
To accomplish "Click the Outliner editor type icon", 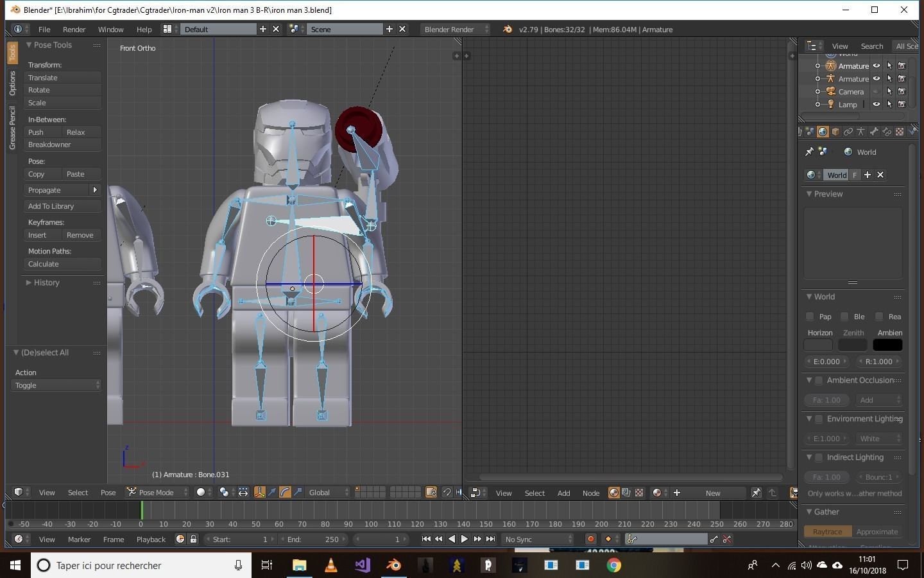I will point(814,46).
